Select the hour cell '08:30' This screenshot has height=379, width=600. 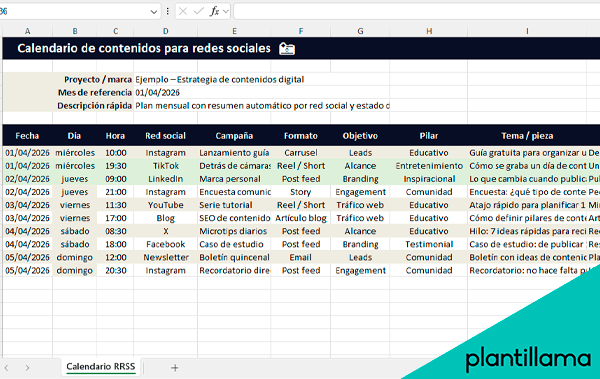point(116,231)
